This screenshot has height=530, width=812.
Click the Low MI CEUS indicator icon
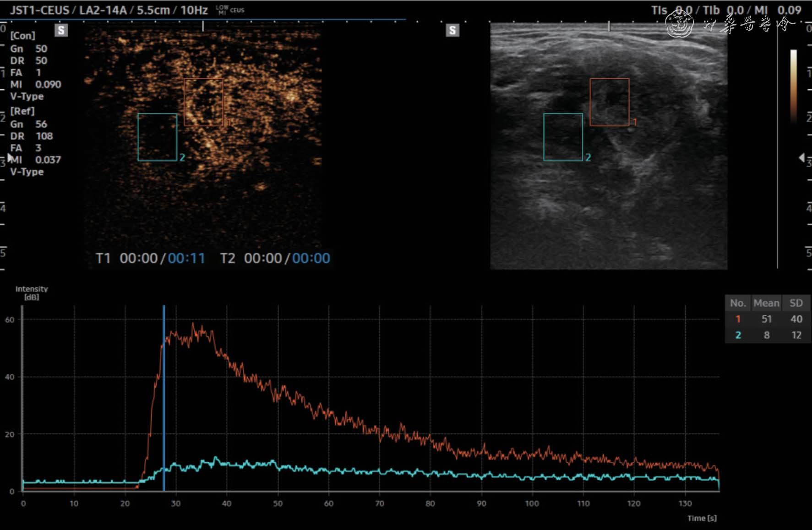(230, 10)
